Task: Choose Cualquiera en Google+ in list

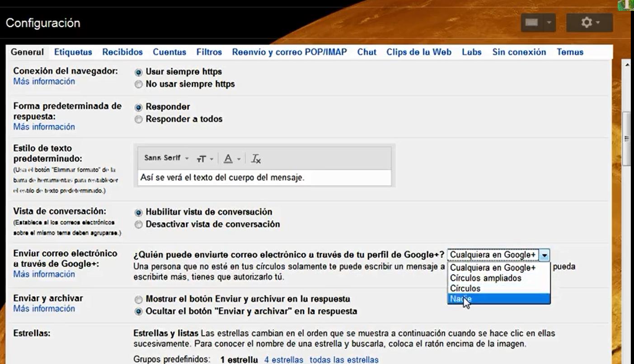Action: click(x=499, y=268)
